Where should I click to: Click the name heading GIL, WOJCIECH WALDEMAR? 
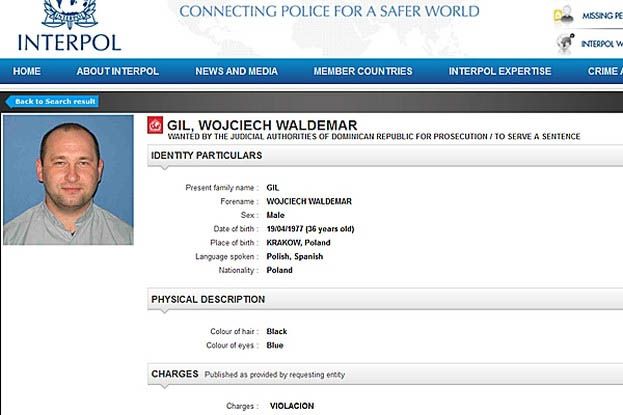(262, 125)
